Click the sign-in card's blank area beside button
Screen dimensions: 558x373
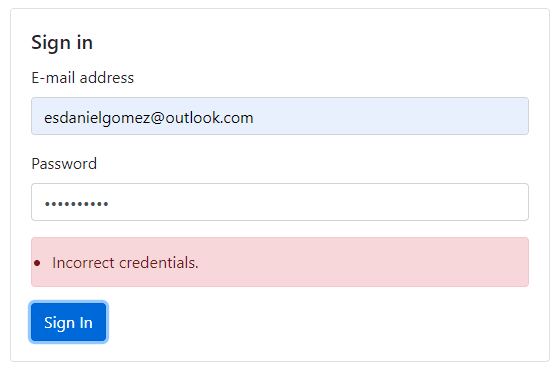pos(320,322)
